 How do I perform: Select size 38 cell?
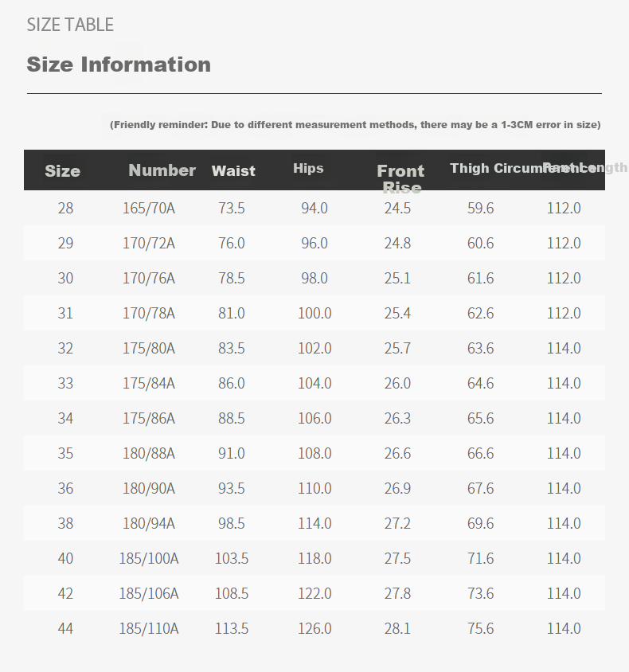pos(65,524)
